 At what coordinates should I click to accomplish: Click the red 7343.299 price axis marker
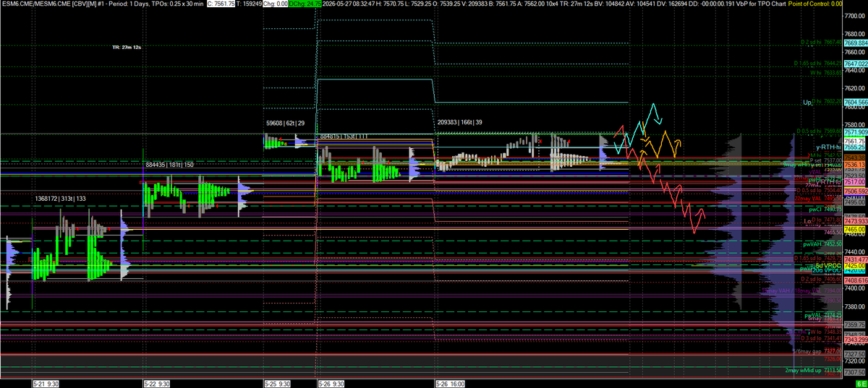coord(855,340)
